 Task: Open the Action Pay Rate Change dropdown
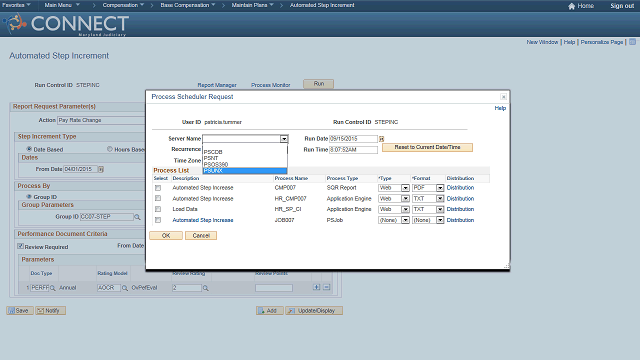pos(101,120)
